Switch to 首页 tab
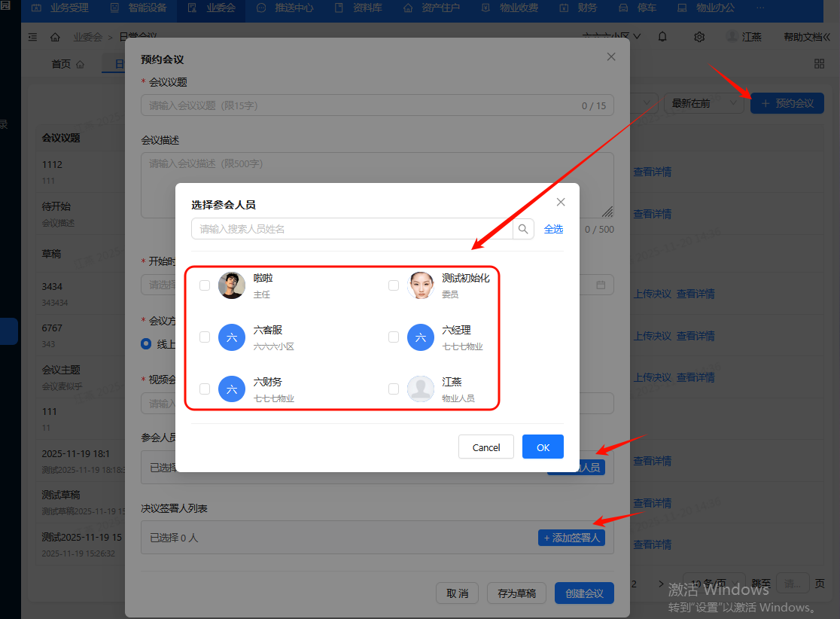The width and height of the screenshot is (840, 619). pyautogui.click(x=68, y=64)
